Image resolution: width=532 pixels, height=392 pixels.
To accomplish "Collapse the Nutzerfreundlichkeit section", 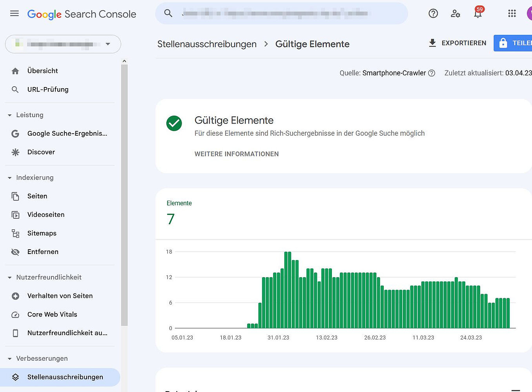I will pyautogui.click(x=10, y=278).
